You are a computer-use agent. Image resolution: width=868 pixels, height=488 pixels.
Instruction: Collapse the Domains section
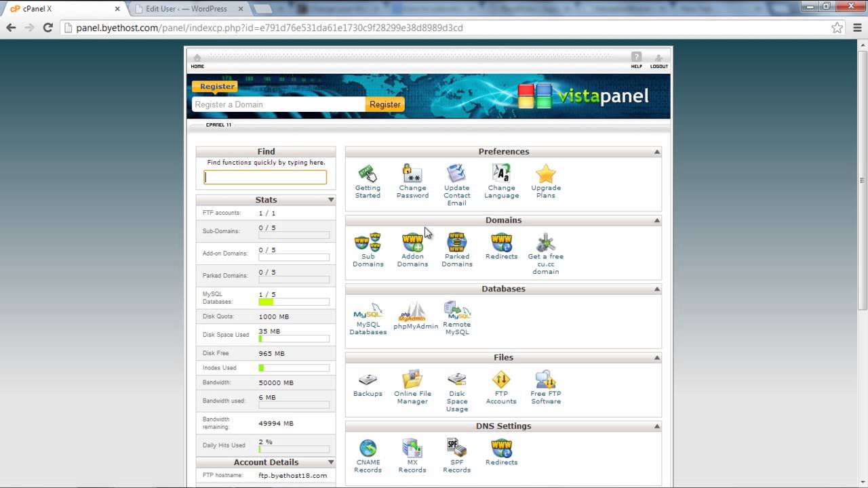656,220
